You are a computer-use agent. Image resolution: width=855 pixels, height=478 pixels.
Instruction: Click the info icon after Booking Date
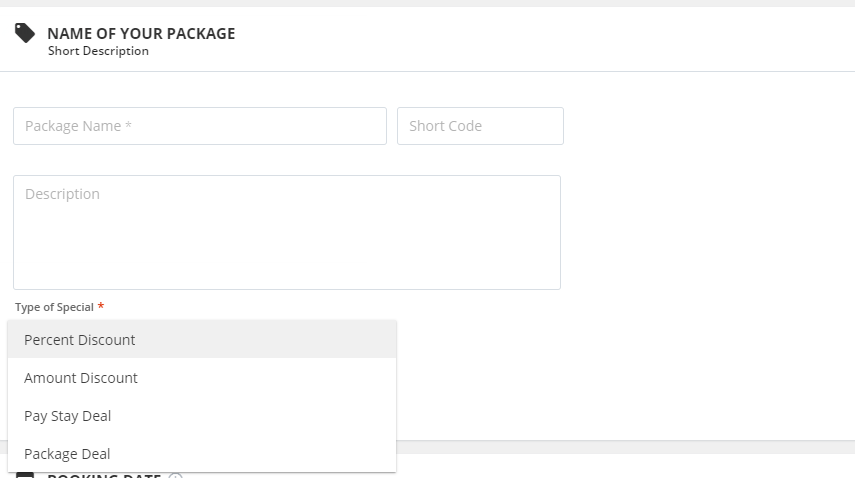175,476
